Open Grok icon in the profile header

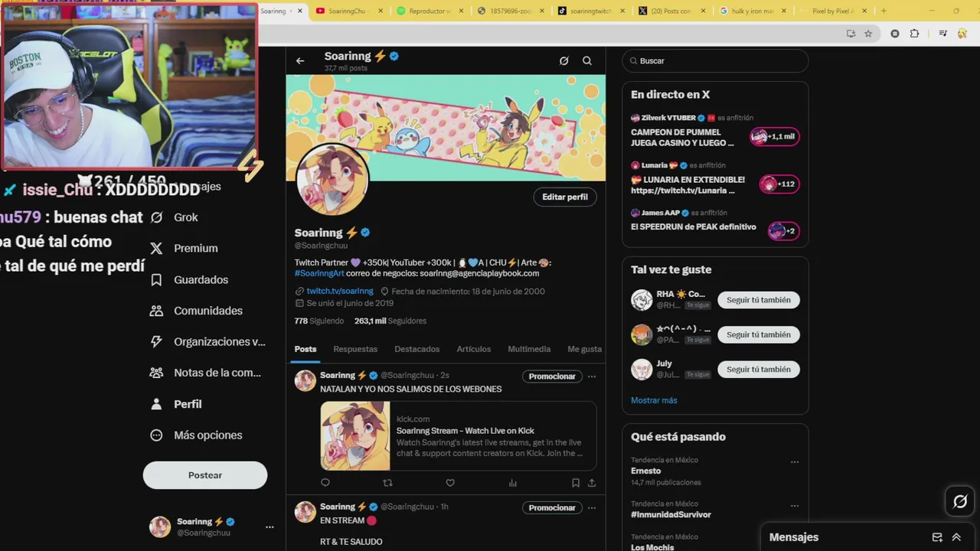(x=564, y=60)
